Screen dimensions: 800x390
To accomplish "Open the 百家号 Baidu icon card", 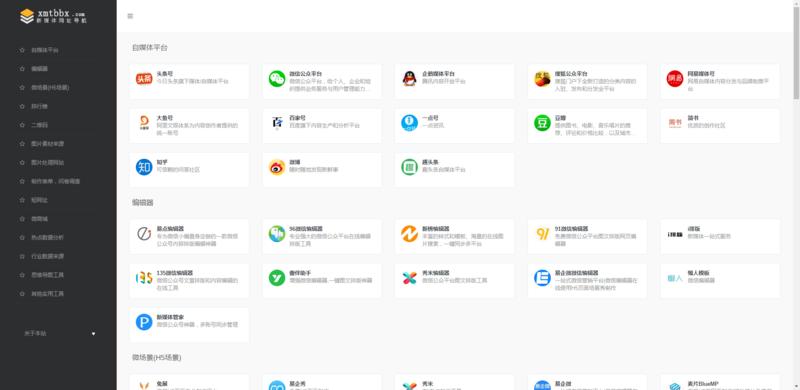I will tap(322, 126).
